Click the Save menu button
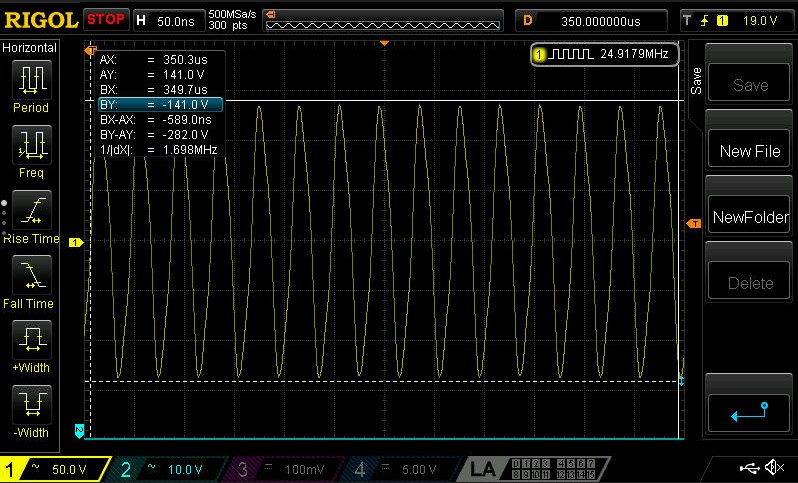This screenshot has width=798, height=483. (x=750, y=84)
